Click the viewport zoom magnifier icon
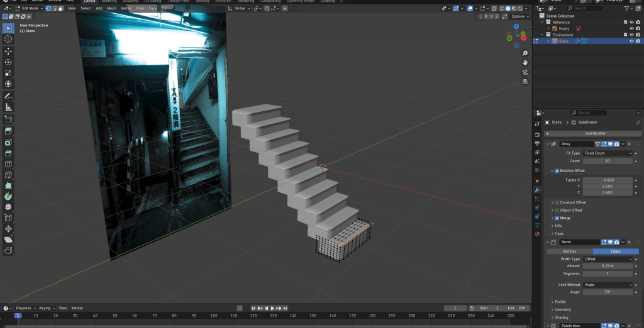 pos(525,53)
